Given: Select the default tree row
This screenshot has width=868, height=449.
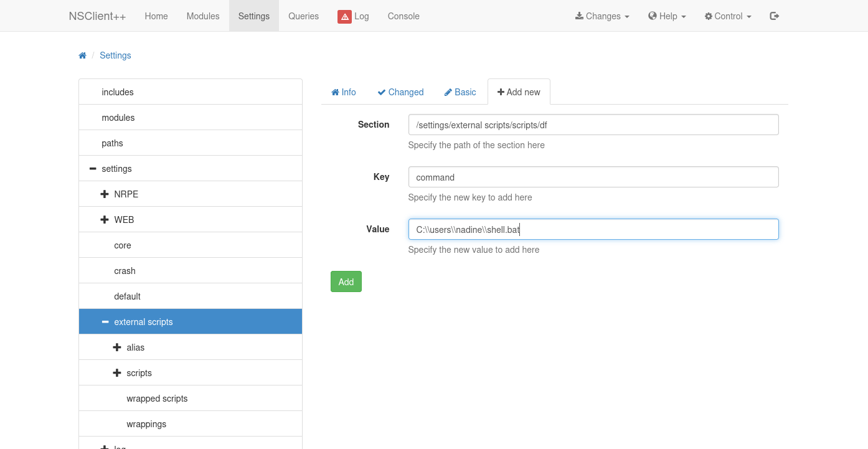Looking at the screenshot, I should (x=191, y=296).
